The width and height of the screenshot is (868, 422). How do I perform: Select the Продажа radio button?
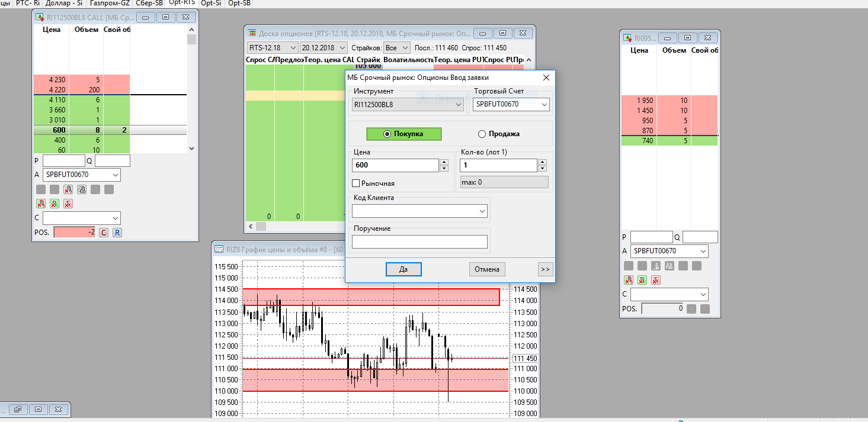[482, 134]
